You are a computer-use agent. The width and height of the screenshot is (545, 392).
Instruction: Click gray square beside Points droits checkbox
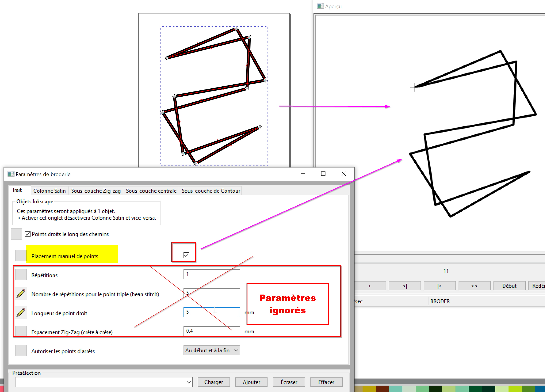click(x=16, y=234)
